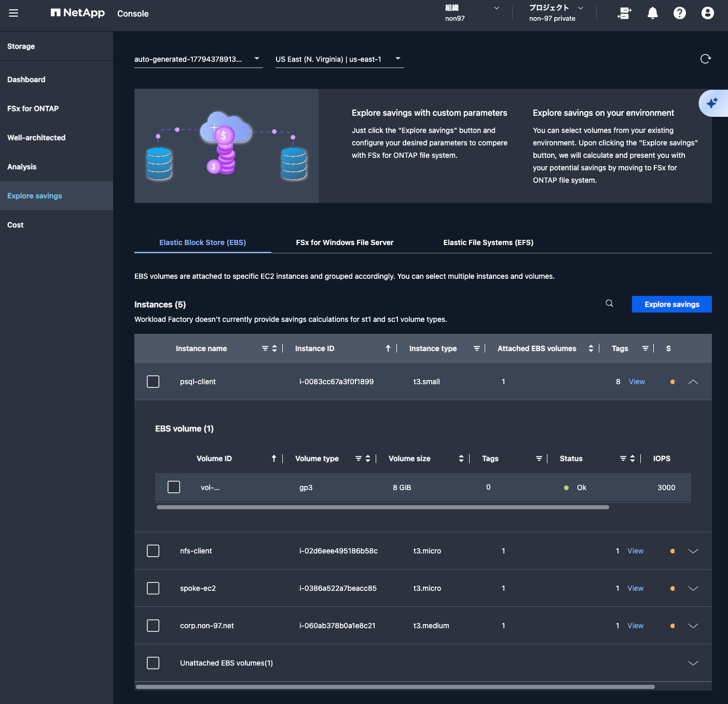The height and width of the screenshot is (704, 728).
Task: Select the Elastic Block Store (EBS) tab
Action: pos(202,242)
